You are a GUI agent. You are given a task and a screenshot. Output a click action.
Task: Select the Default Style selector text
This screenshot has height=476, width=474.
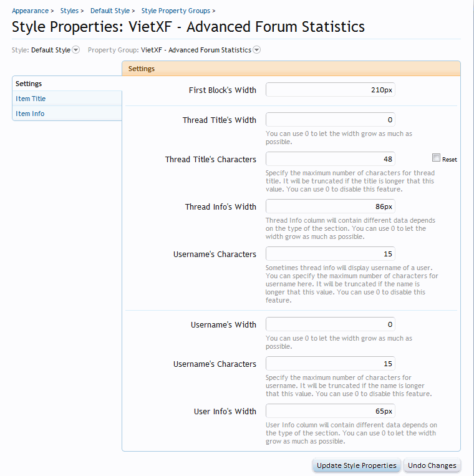click(x=51, y=50)
